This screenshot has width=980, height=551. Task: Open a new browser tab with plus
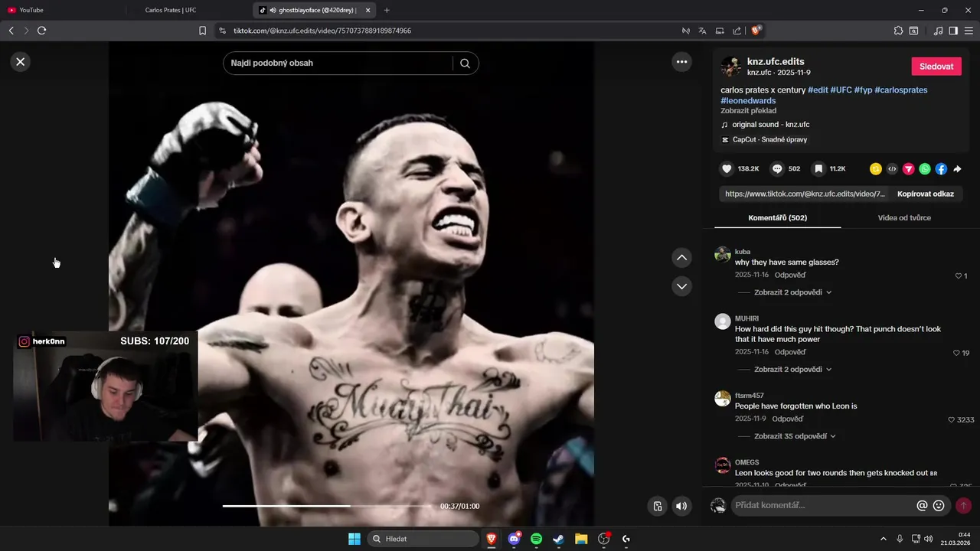tap(387, 10)
